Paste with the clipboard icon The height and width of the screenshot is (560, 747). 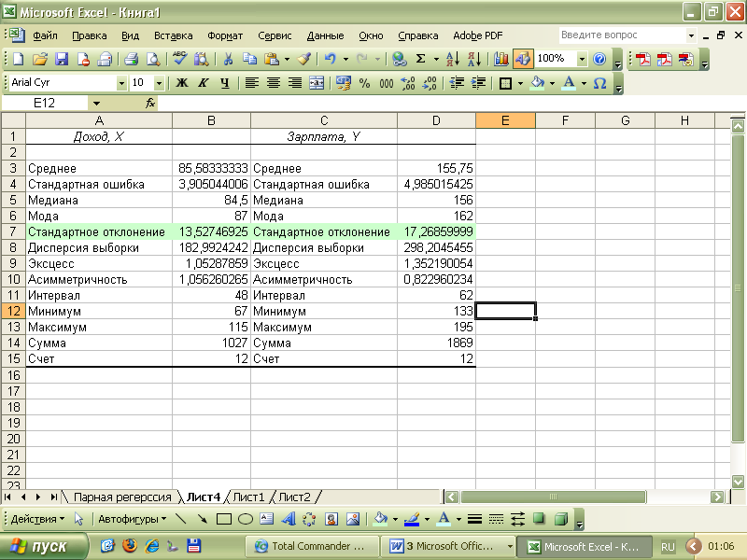click(x=272, y=59)
